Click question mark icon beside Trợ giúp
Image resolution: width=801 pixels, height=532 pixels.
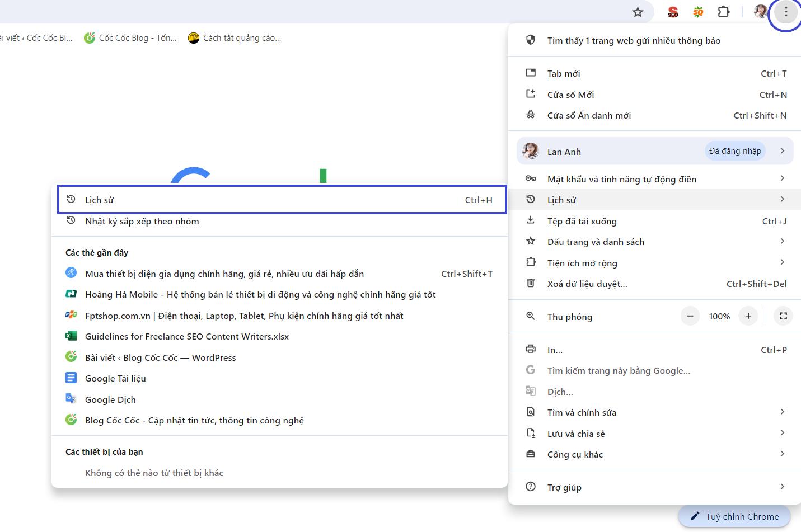click(531, 487)
